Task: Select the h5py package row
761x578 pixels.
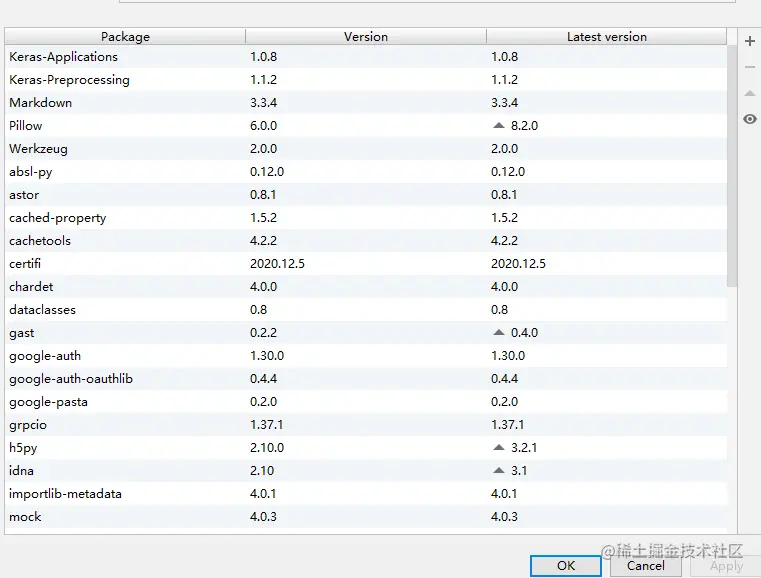Action: 366,447
